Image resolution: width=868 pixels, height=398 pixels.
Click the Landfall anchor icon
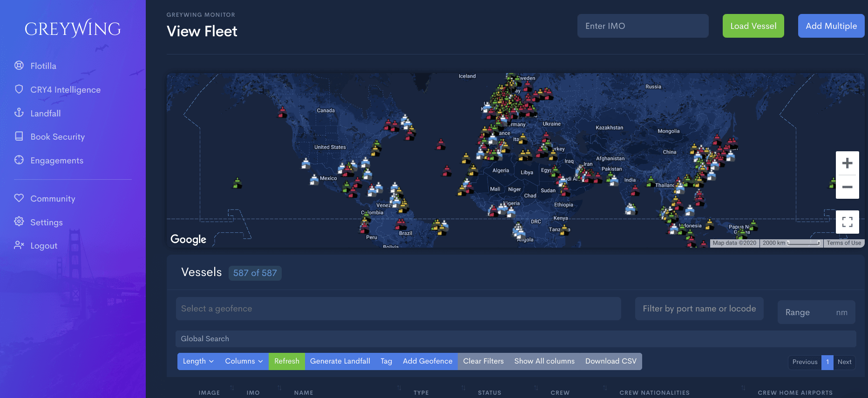pyautogui.click(x=19, y=113)
